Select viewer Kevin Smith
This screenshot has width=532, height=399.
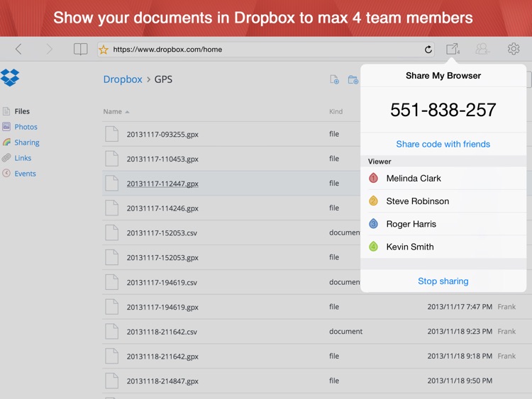pyautogui.click(x=443, y=247)
